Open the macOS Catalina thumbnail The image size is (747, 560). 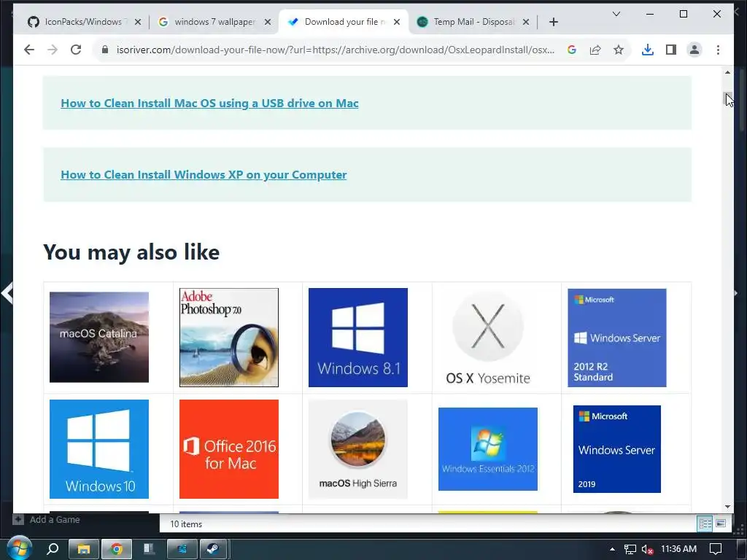[x=99, y=337]
